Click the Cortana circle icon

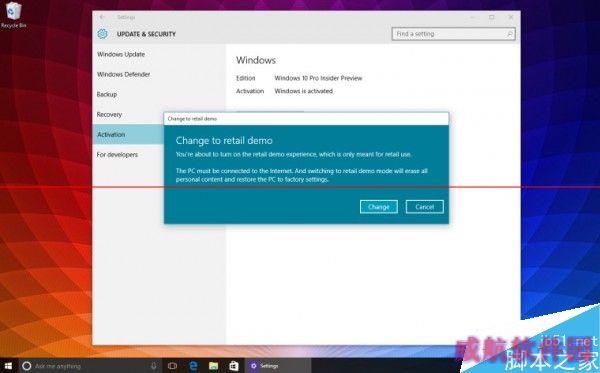tap(26, 366)
